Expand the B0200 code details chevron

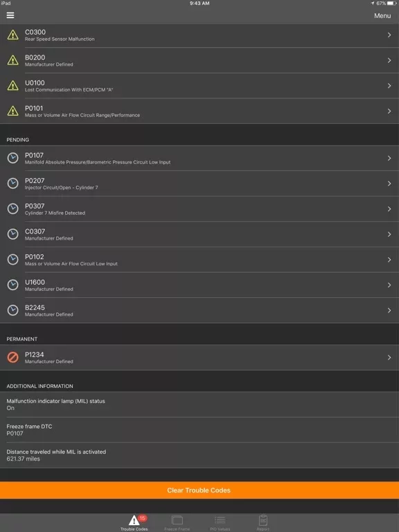click(x=389, y=60)
